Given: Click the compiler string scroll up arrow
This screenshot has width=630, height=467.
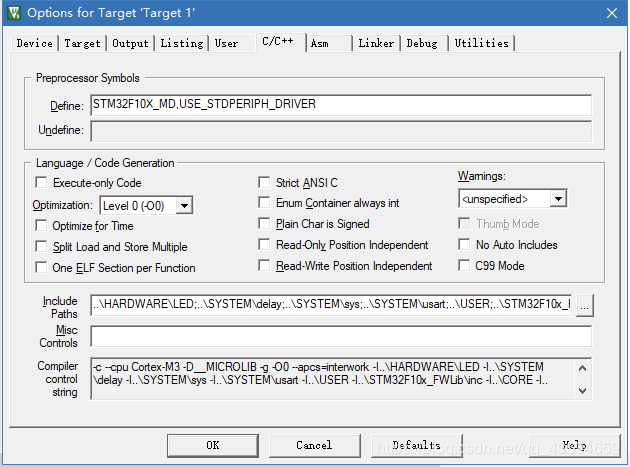Looking at the screenshot, I should (x=583, y=368).
